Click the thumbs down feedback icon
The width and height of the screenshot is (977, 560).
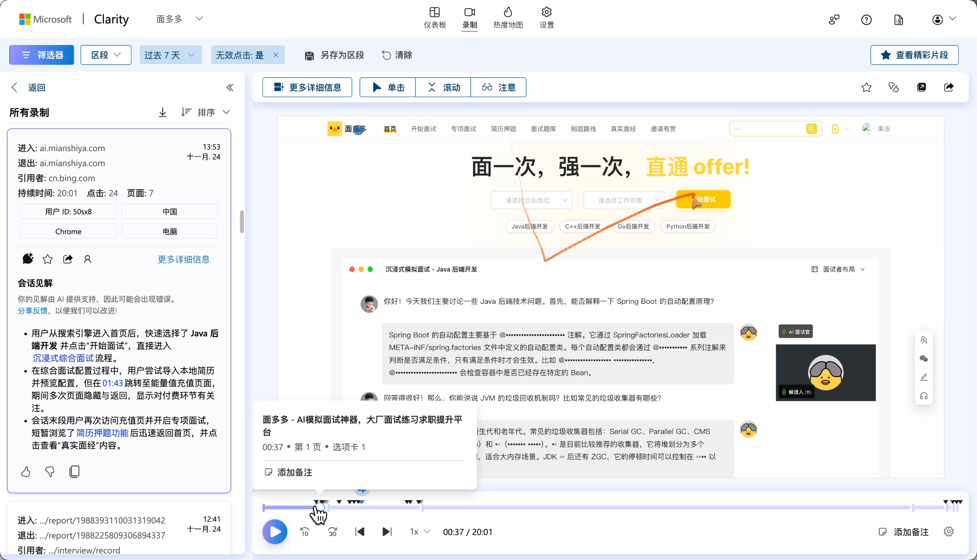point(50,472)
